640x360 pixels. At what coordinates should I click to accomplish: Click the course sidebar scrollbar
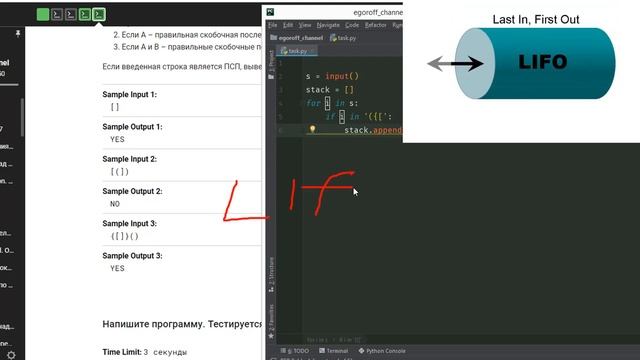(22, 117)
